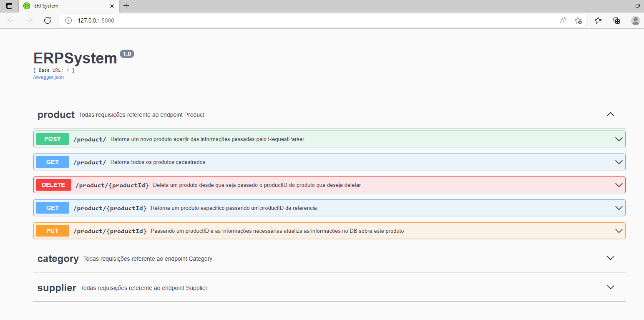Collapse the product endpoint section
The image size is (644, 320).
click(x=610, y=114)
